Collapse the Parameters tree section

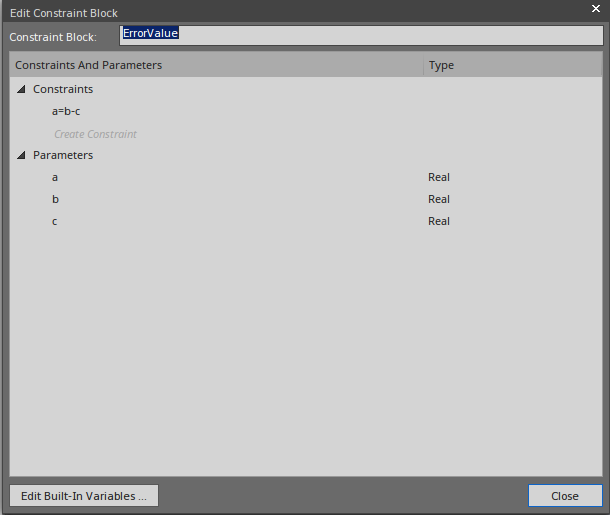[21, 156]
